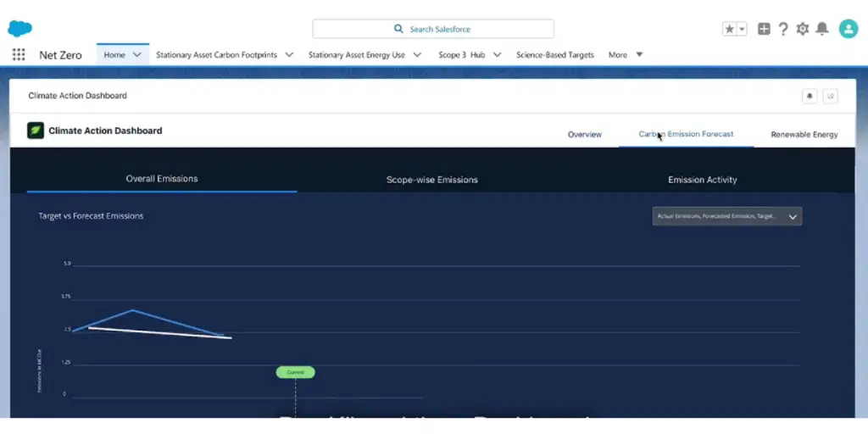Open the Help question mark icon
Image resolution: width=868 pixels, height=434 pixels.
point(783,29)
